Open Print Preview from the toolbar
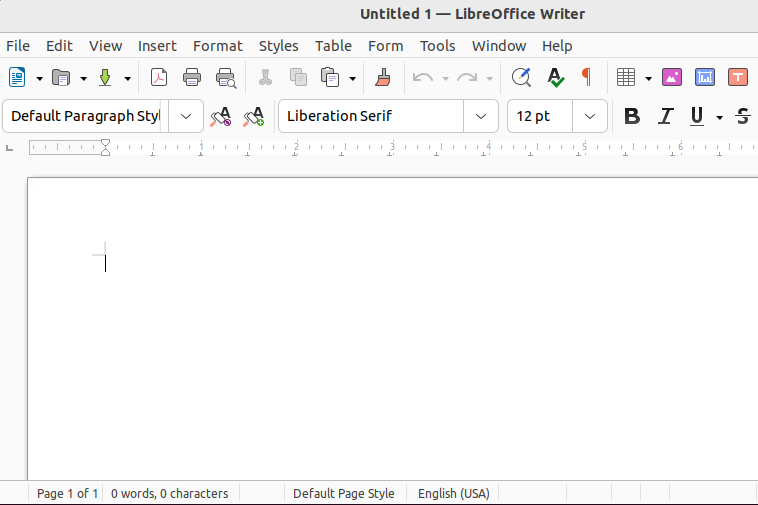 pyautogui.click(x=226, y=77)
